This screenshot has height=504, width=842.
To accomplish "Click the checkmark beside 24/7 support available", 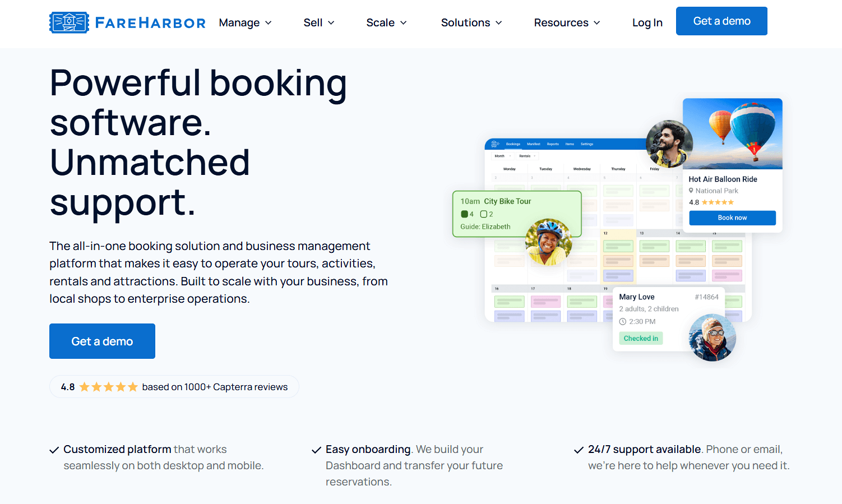I will [x=579, y=450].
